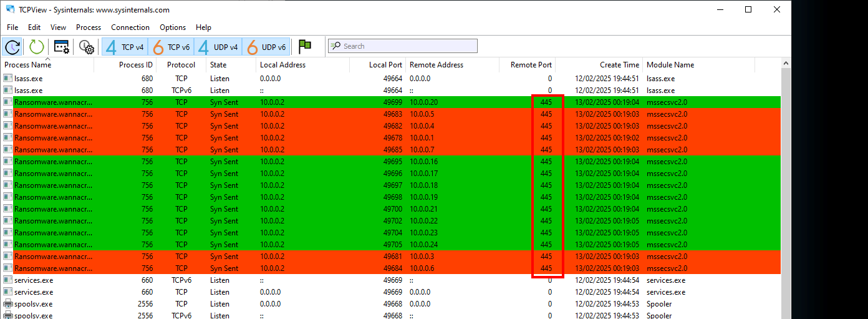Click local port value 49681
The width and height of the screenshot is (868, 319).
(x=393, y=257)
